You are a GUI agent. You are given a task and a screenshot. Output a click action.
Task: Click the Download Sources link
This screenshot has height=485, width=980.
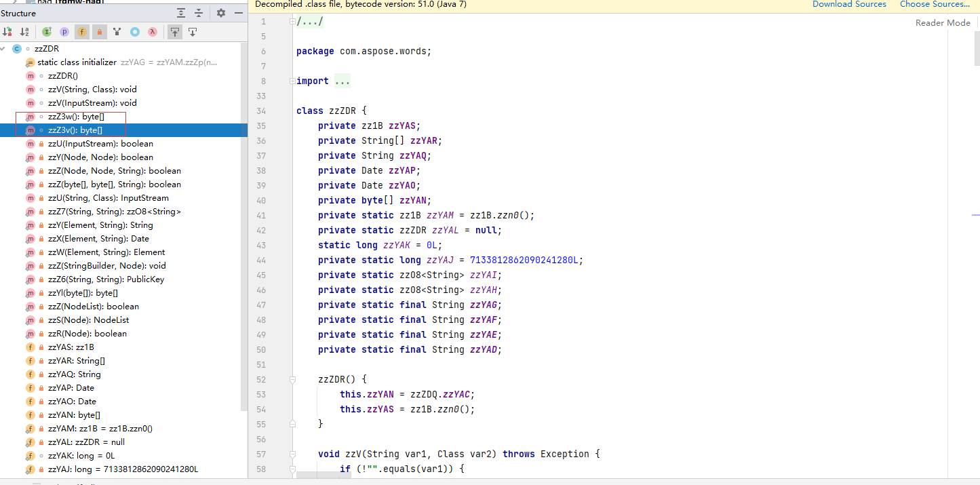coord(849,4)
